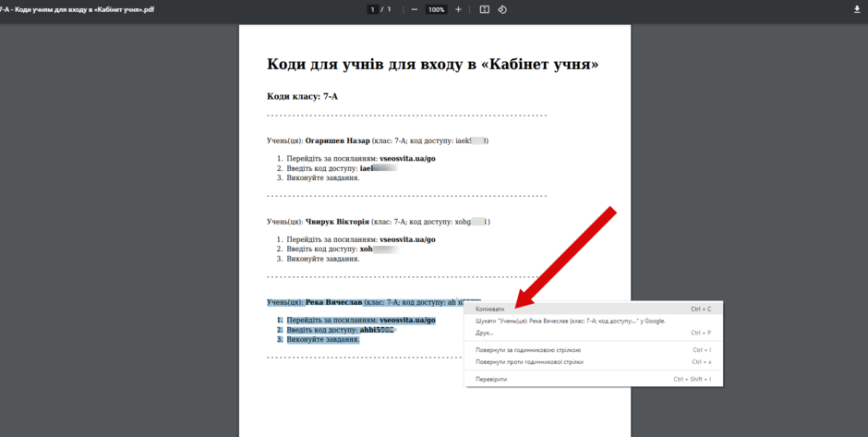Click the Коди класу: 7-А subtitle
The height and width of the screenshot is (437, 868).
coord(302,96)
